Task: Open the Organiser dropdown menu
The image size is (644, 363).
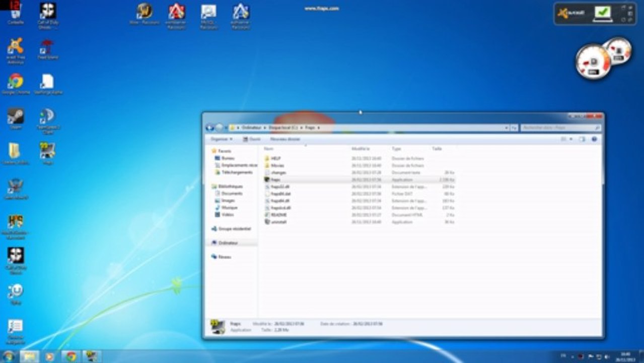Action: [x=222, y=139]
